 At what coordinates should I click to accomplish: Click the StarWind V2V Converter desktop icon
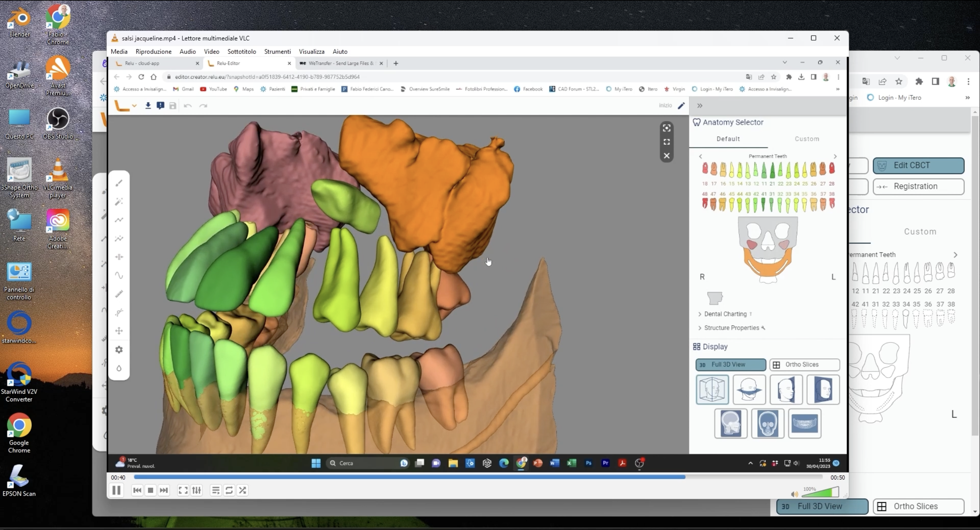19,382
